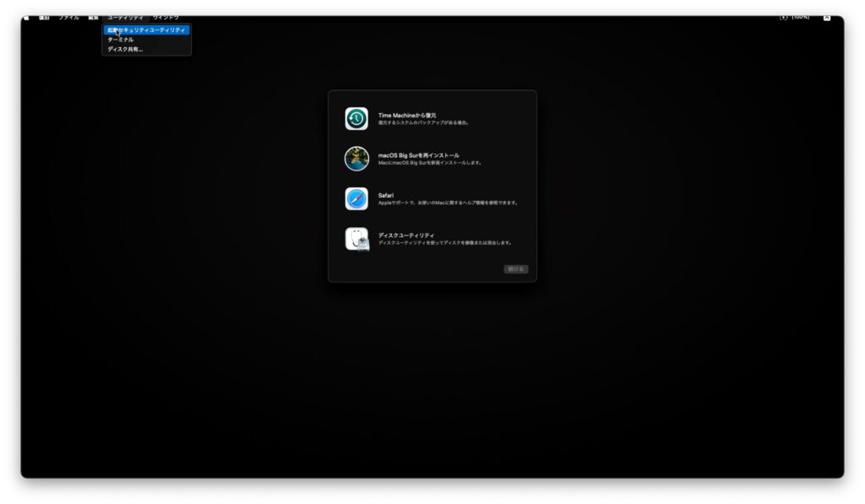865x504 pixels.
Task: Click the input source icon at top right
Action: click(826, 17)
